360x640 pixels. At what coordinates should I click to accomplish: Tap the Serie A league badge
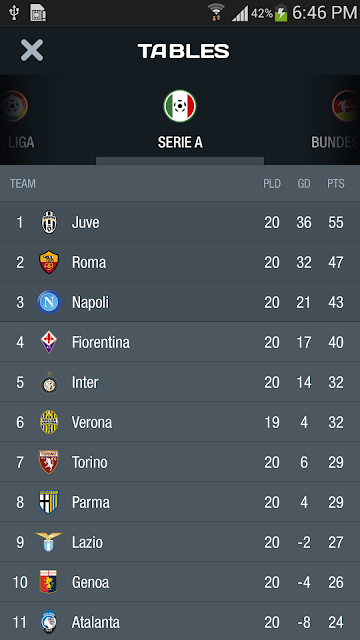[x=180, y=106]
